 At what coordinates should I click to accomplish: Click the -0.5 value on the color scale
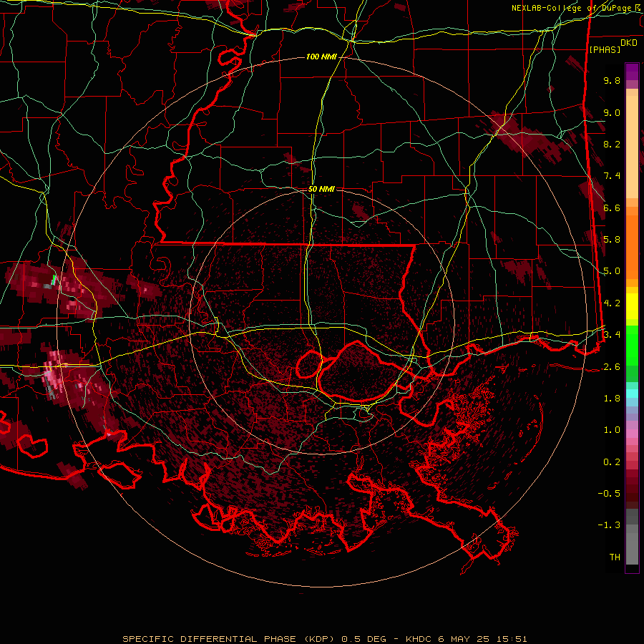pyautogui.click(x=609, y=494)
